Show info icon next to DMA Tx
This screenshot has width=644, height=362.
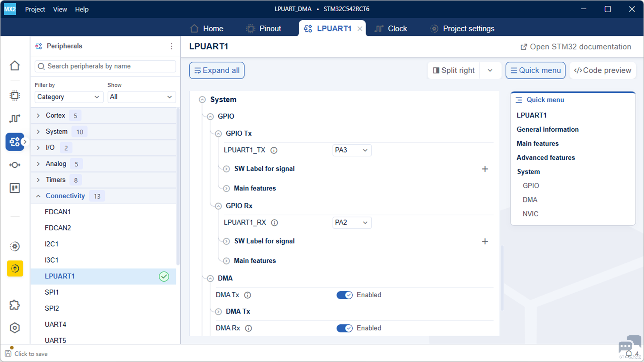[248, 295]
